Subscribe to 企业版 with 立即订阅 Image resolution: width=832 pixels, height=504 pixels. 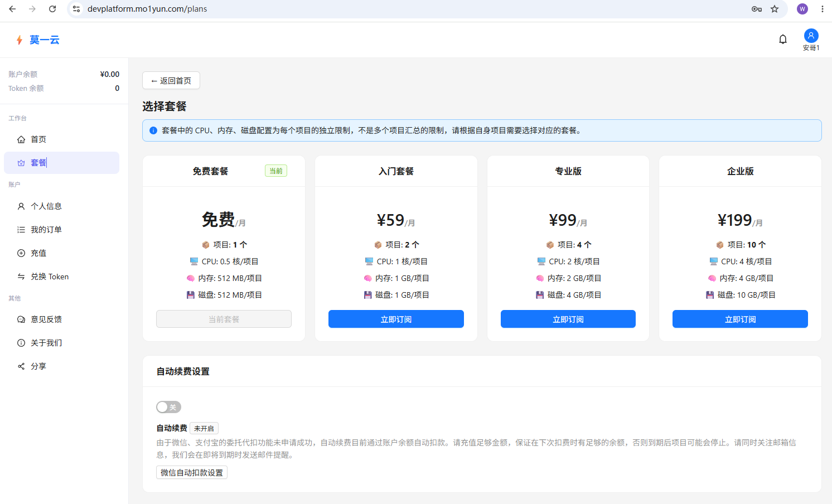click(x=740, y=319)
